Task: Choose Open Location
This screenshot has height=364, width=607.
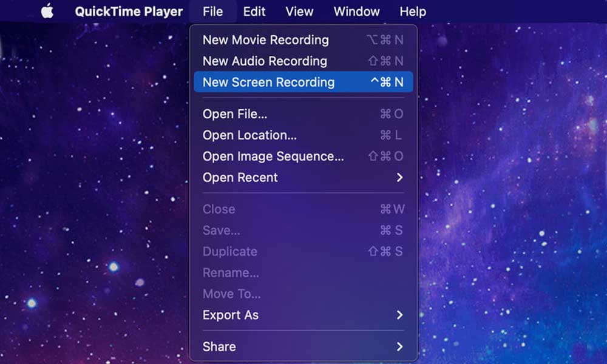Action: [248, 135]
